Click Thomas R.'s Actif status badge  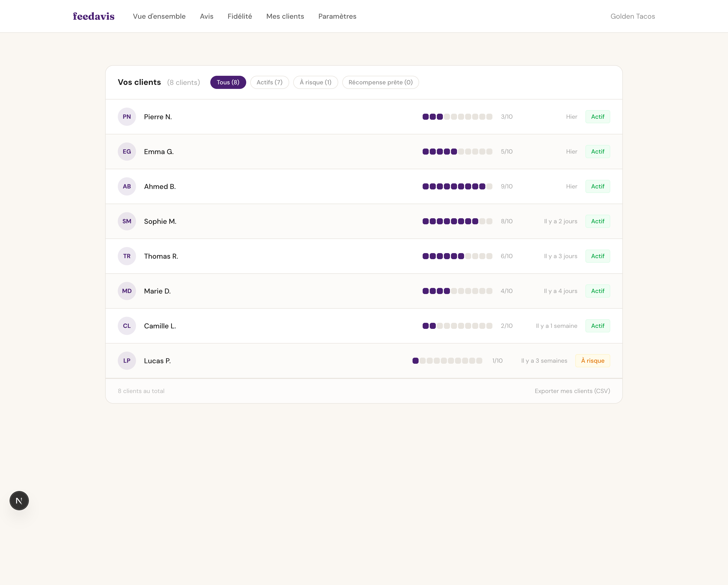(598, 256)
